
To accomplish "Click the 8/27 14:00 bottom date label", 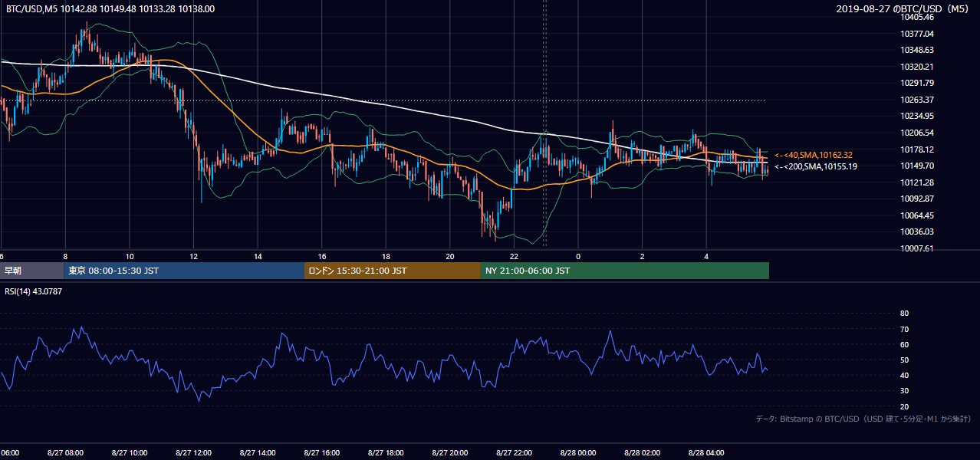I will click(x=258, y=453).
